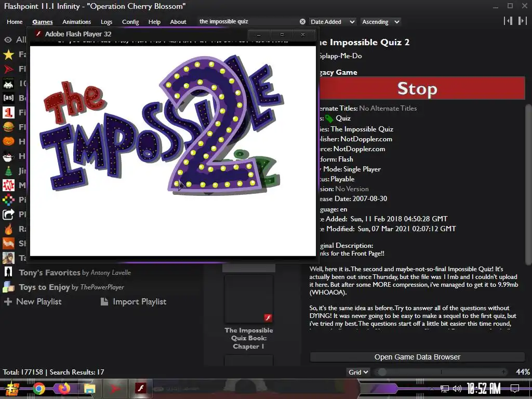The height and width of the screenshot is (399, 532).
Task: Open Toys to Enjoy playlist
Action: coord(71,287)
